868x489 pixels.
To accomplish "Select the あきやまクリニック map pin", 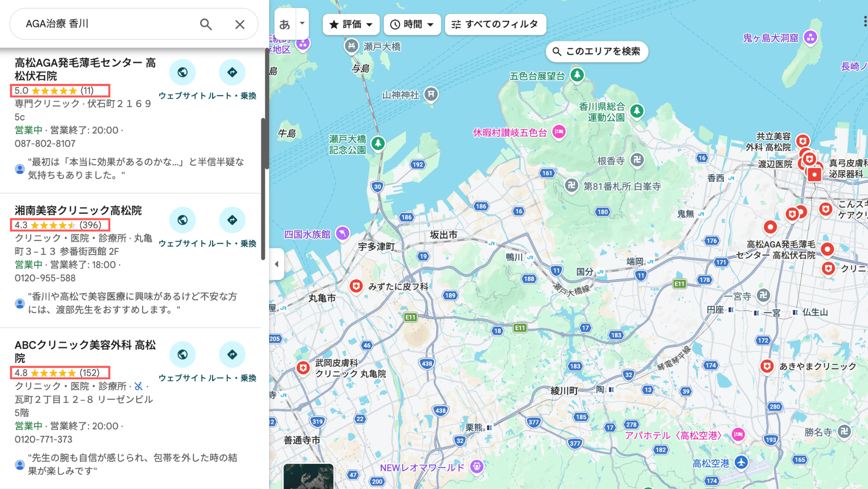I will (767, 366).
